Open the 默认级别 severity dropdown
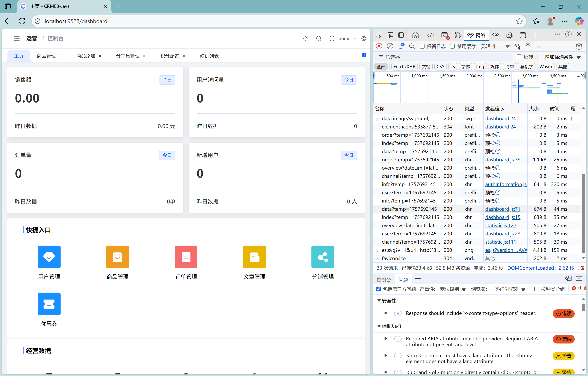The image size is (588, 376). coord(453,289)
